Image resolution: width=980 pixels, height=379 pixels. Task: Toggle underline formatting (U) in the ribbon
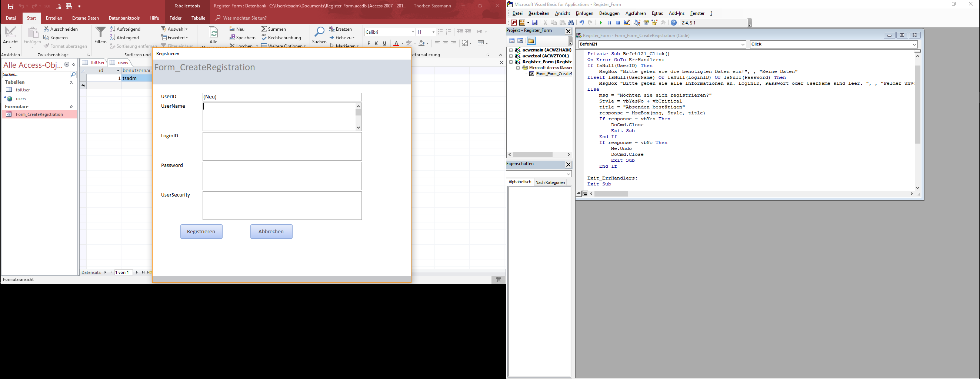pos(384,44)
